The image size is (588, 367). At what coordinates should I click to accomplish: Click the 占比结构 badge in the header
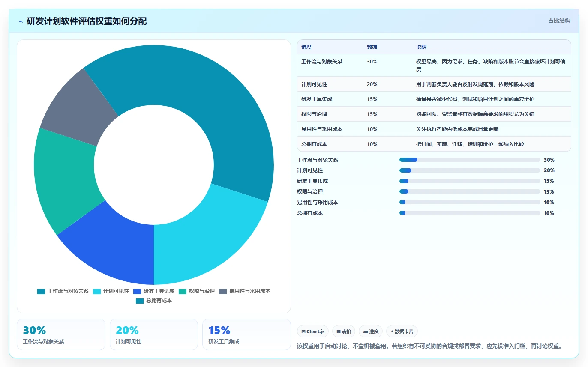(559, 21)
